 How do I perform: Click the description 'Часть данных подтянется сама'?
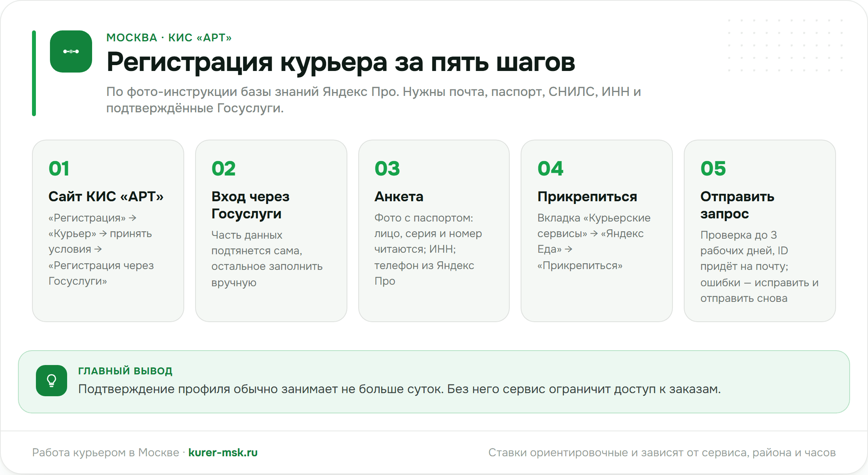pyautogui.click(x=267, y=259)
